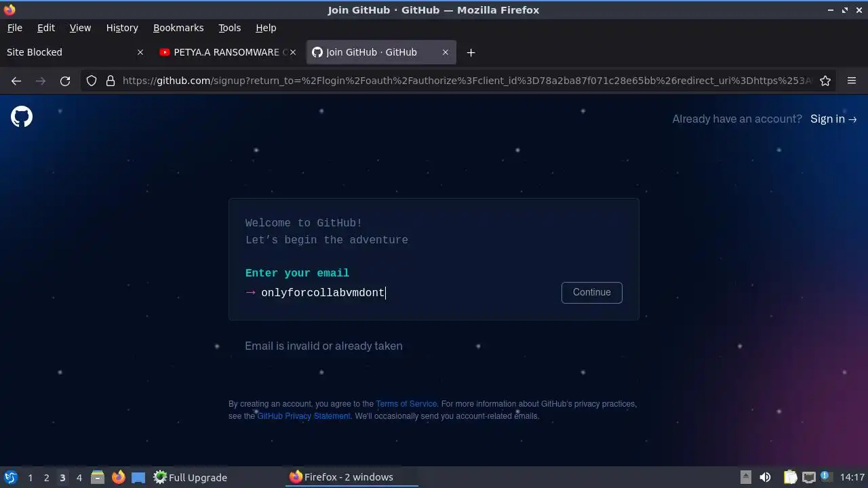This screenshot has width=868, height=488.
Task: Close the Firefox window
Action: (859, 10)
